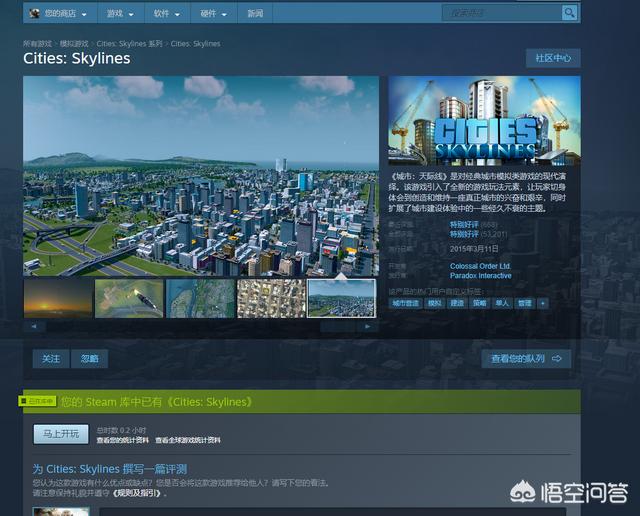
Task: Open 查看全球游戏统计资料 link
Action: pos(188,440)
